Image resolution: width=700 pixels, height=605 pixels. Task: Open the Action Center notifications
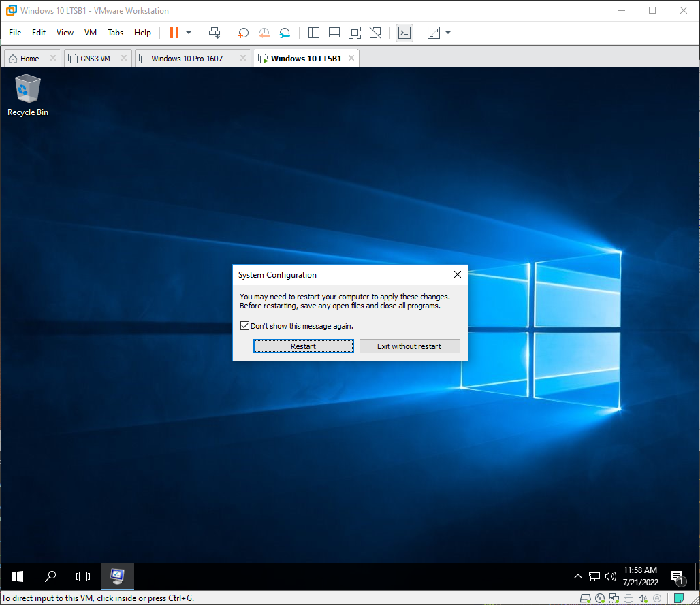[x=678, y=577]
